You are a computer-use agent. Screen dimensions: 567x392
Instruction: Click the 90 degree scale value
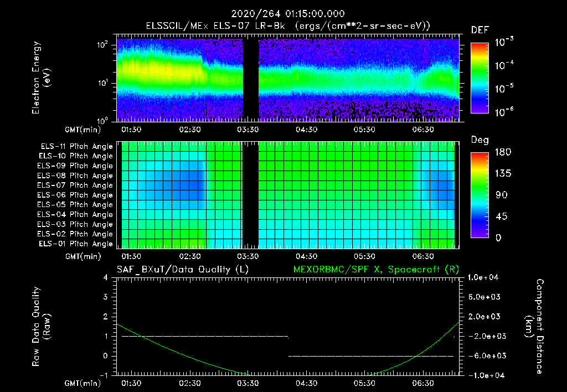(x=502, y=195)
